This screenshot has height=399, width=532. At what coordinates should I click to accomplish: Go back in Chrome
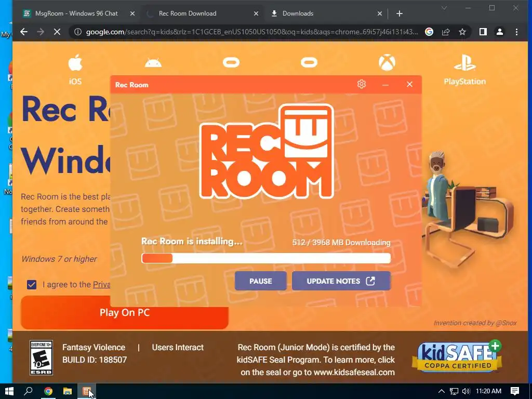(24, 32)
